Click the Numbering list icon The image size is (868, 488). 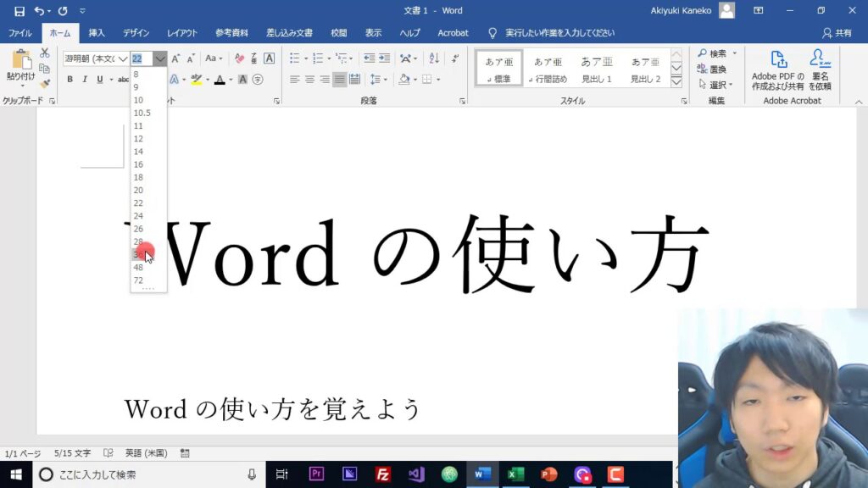click(x=318, y=58)
